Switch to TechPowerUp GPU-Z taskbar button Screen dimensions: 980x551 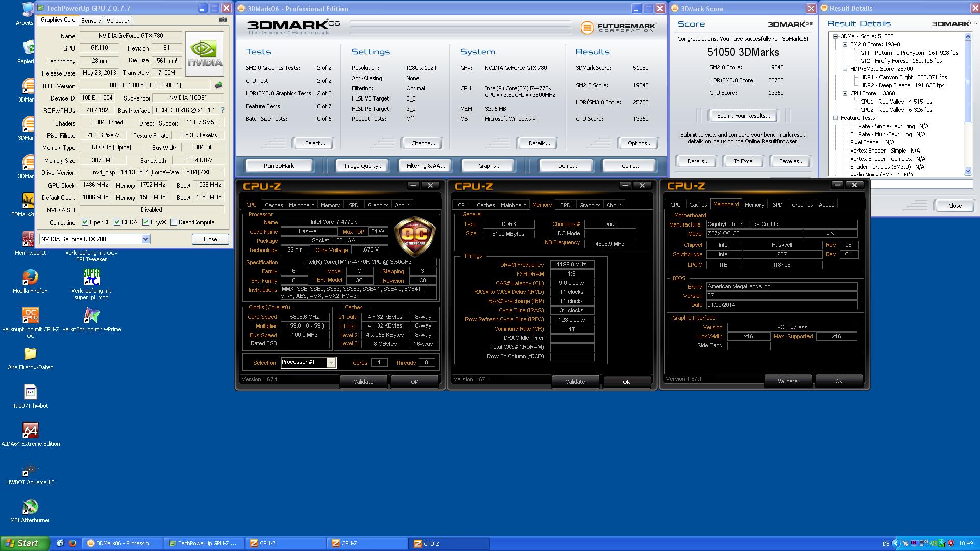click(204, 543)
